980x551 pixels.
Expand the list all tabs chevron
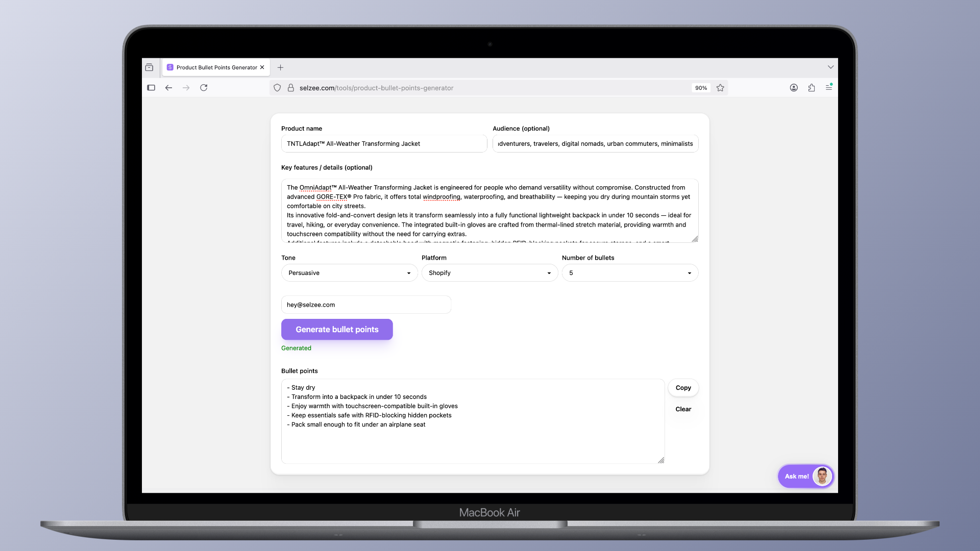click(830, 67)
